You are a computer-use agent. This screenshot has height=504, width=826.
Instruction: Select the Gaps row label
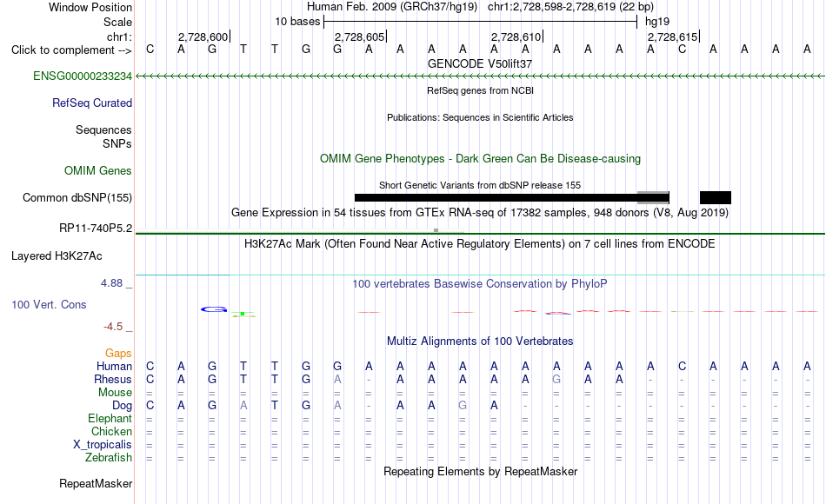[118, 354]
